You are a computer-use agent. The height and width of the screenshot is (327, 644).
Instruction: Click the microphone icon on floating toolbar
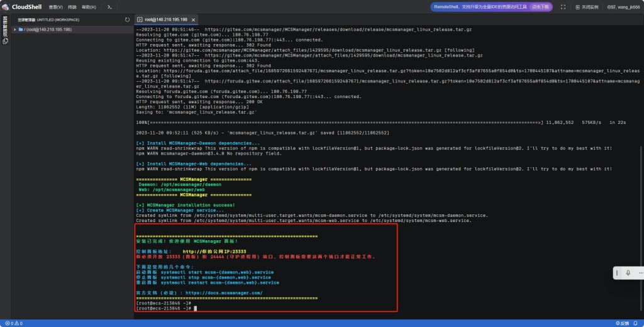(628, 273)
